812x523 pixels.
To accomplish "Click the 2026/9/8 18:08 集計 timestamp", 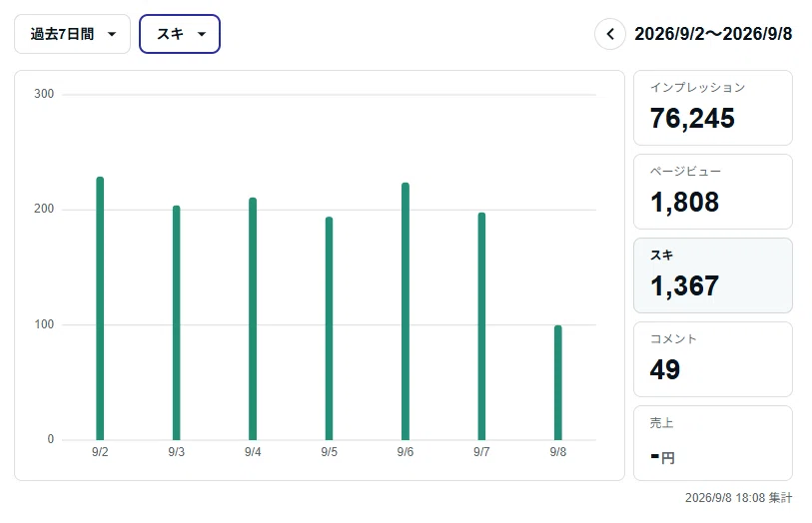I will click(738, 498).
